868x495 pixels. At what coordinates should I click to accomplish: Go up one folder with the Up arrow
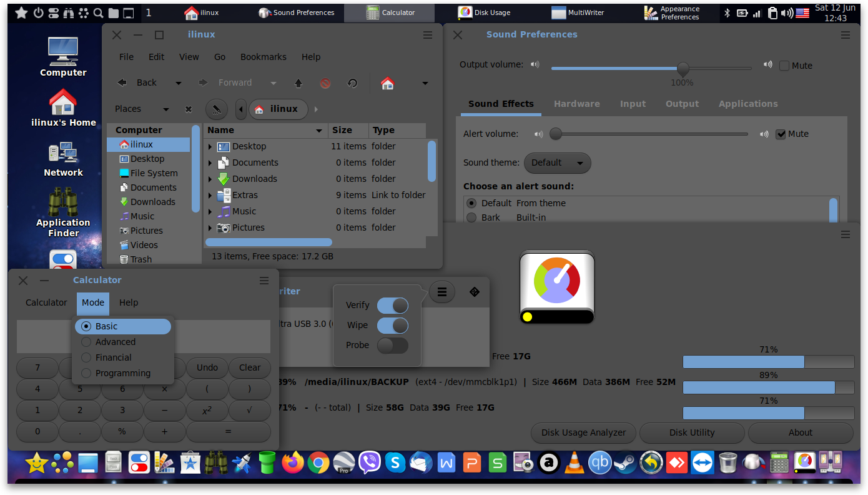tap(298, 82)
